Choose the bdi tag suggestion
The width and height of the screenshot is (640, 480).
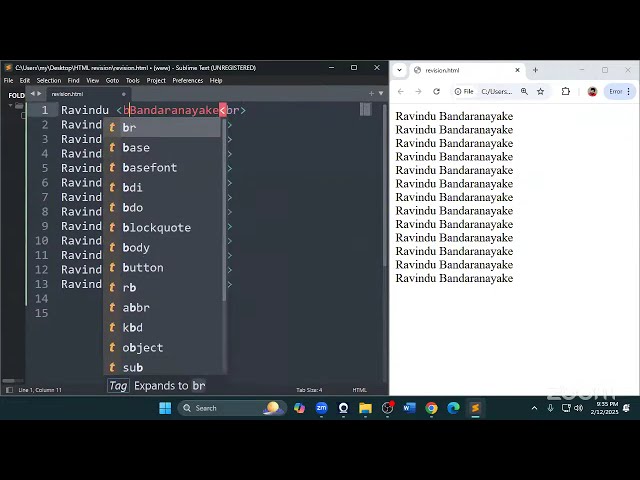(x=162, y=187)
